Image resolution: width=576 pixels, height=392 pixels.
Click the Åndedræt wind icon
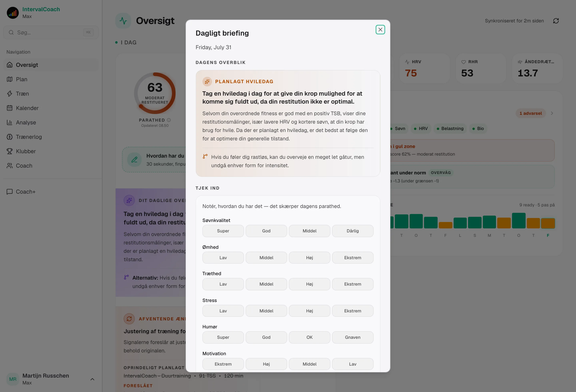pos(520,62)
